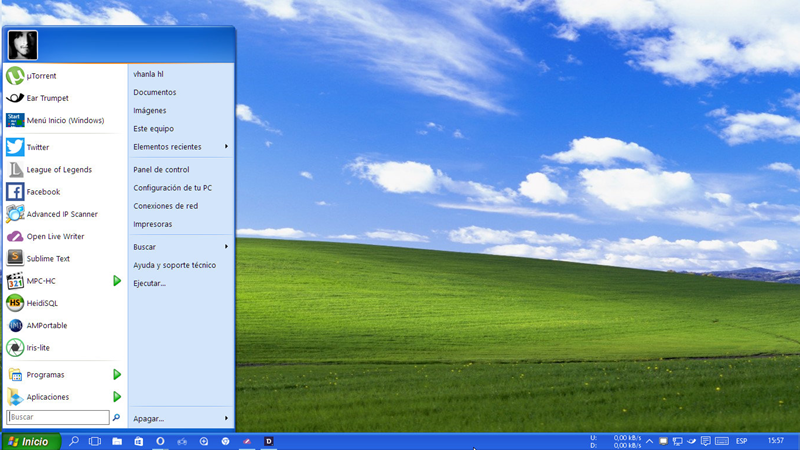Focus the Buscar search field

tap(58, 417)
